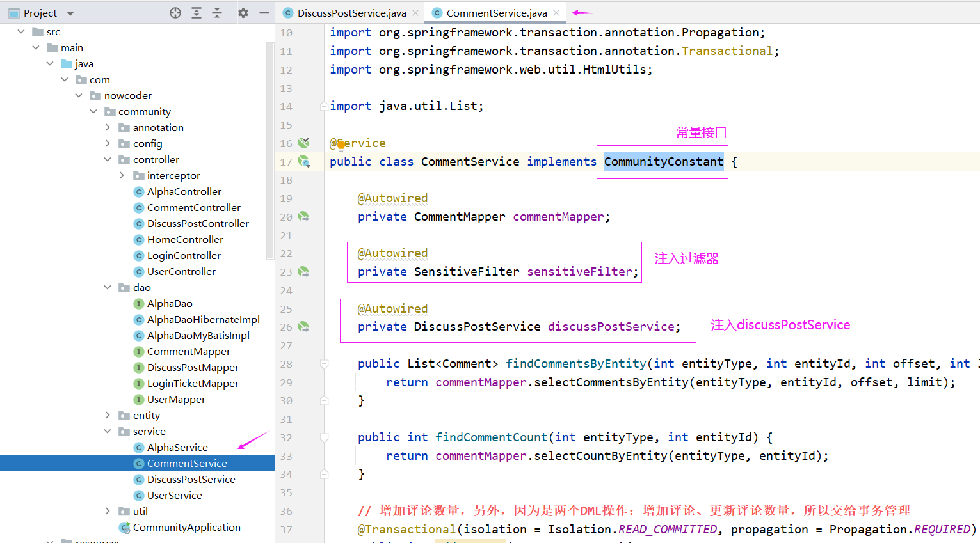Open UserService class
This screenshot has width=980, height=543.
(x=174, y=495)
